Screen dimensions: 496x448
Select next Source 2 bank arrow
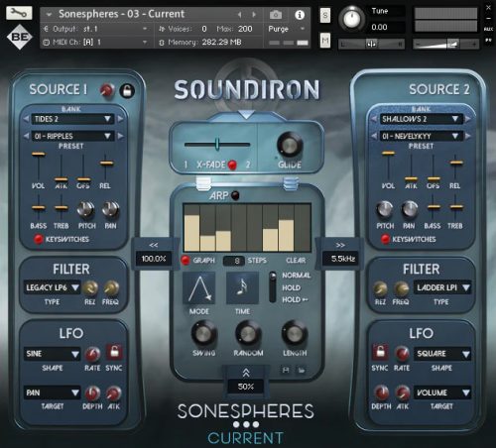pos(468,119)
